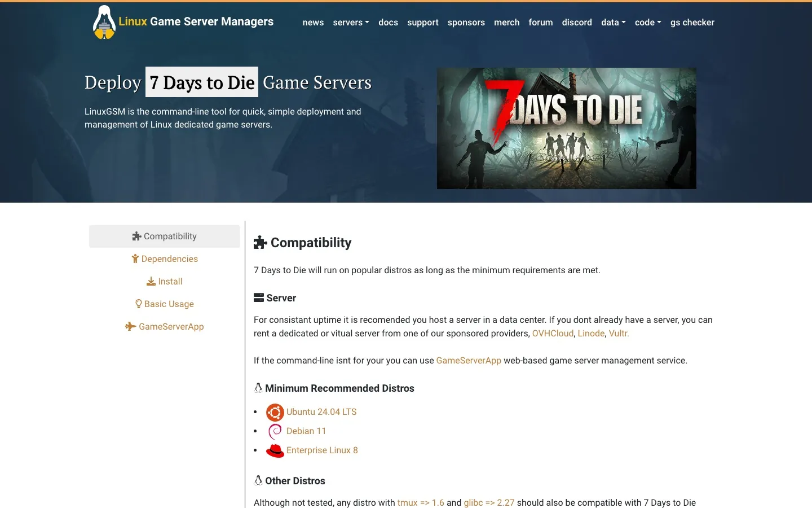Open the OVHCloud provider link
The width and height of the screenshot is (812, 508).
(553, 334)
